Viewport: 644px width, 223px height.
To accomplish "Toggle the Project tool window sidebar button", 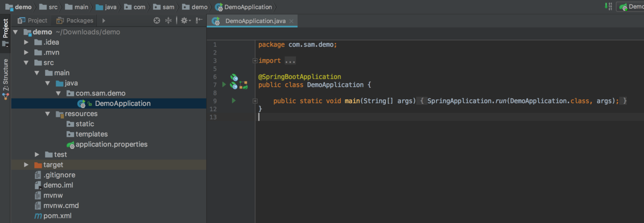I will (5, 33).
